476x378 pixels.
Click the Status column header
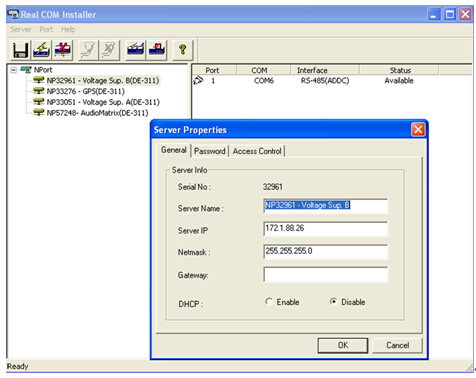click(x=399, y=70)
